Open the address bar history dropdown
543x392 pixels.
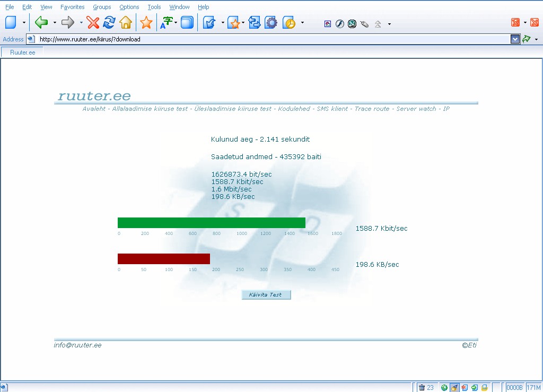(515, 39)
